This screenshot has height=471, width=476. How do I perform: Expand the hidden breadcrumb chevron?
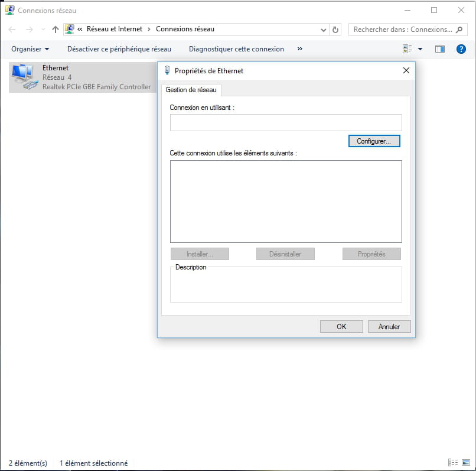coord(80,29)
